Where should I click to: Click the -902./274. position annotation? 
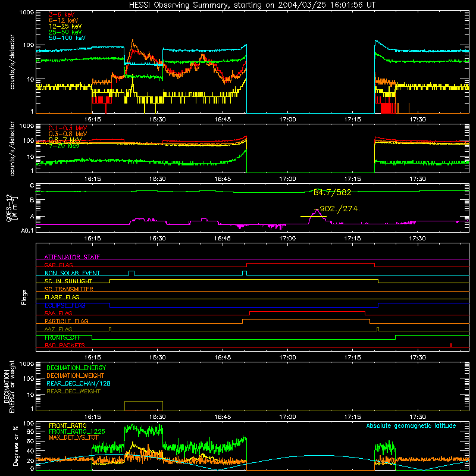337,209
